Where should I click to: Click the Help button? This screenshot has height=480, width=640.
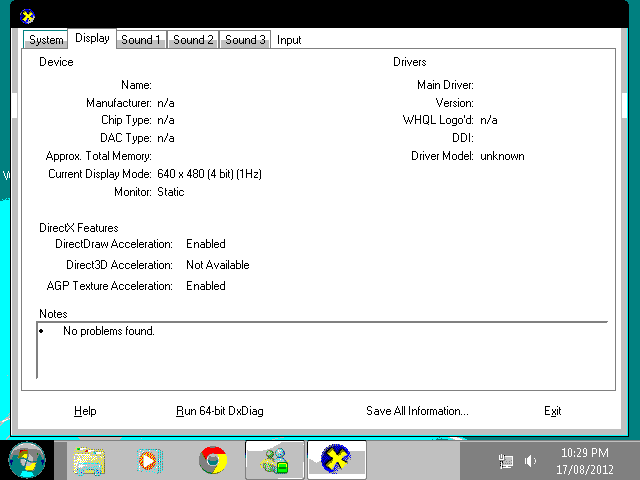pyautogui.click(x=85, y=411)
